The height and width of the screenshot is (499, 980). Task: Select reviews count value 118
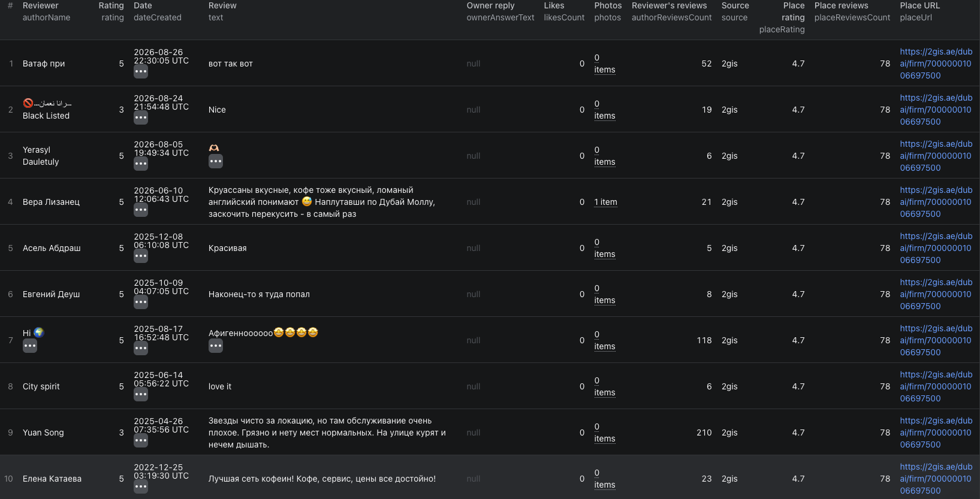(x=704, y=340)
